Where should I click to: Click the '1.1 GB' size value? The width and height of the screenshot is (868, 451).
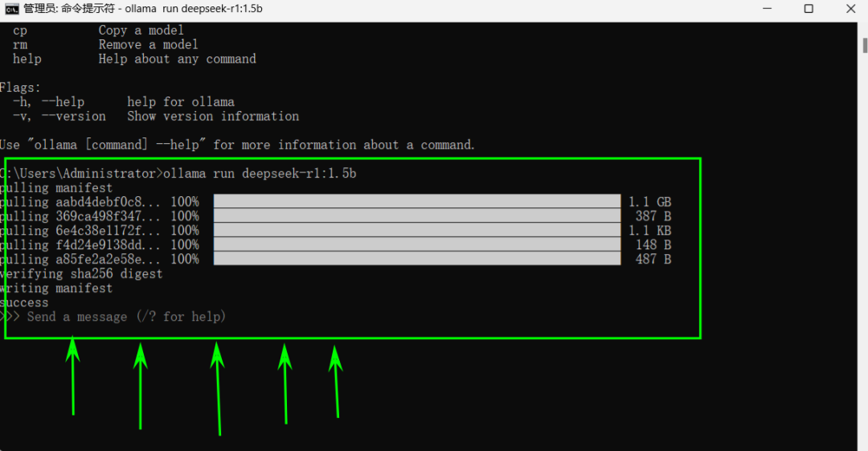pyautogui.click(x=650, y=203)
